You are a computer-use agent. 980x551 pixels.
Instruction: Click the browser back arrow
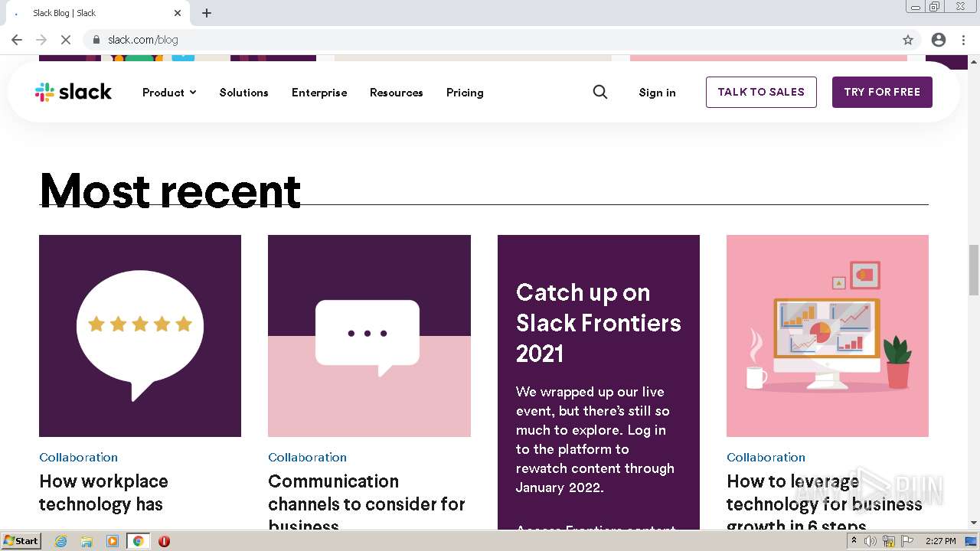click(17, 40)
